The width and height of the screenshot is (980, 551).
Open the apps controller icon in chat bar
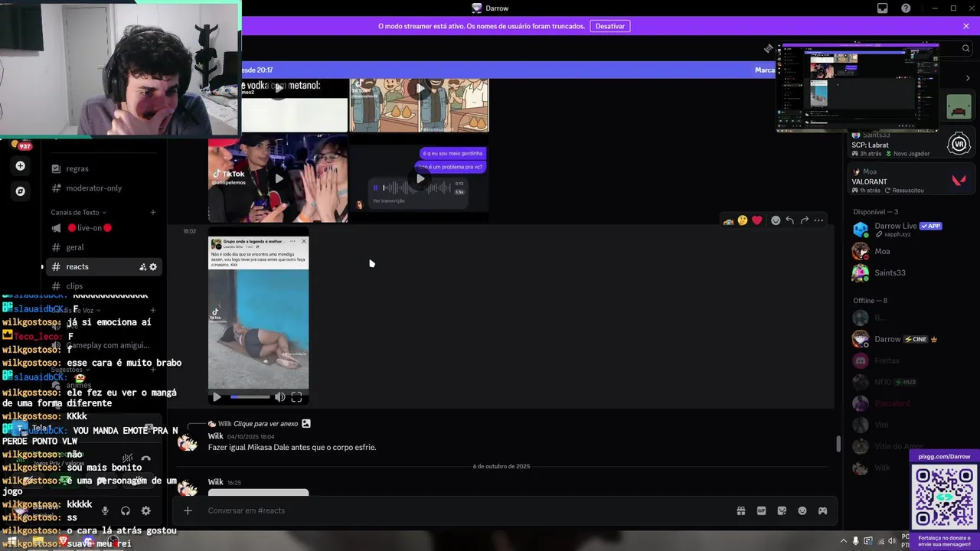coord(823,510)
